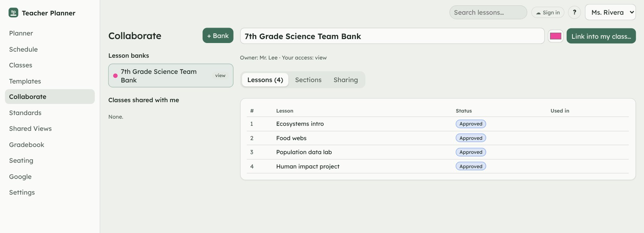The width and height of the screenshot is (644, 233).
Task: Open Gradebook in sidebar
Action: pos(50,145)
